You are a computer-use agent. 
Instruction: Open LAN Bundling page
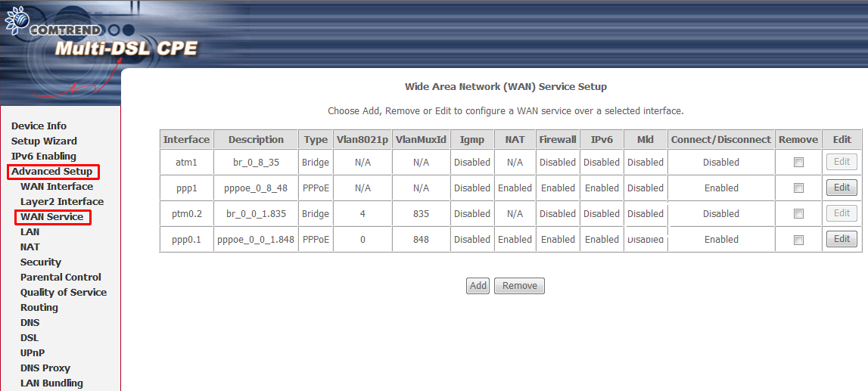pyautogui.click(x=51, y=383)
